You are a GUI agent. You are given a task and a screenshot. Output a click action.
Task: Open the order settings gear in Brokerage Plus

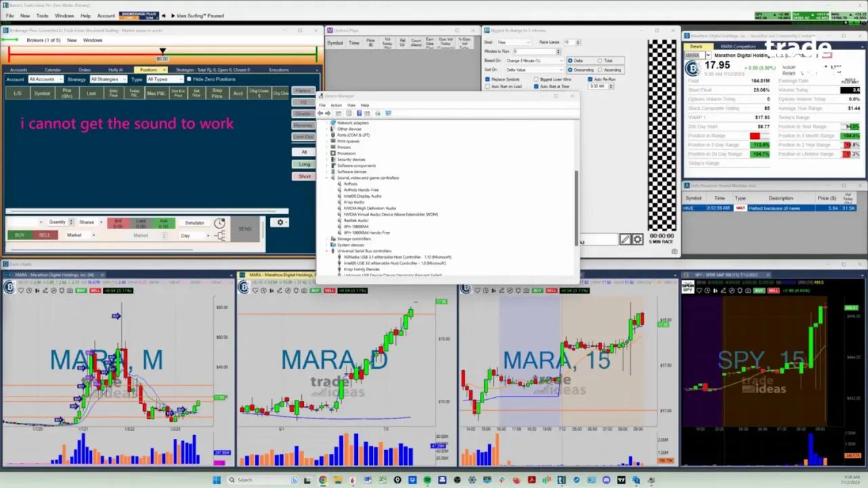(x=279, y=222)
